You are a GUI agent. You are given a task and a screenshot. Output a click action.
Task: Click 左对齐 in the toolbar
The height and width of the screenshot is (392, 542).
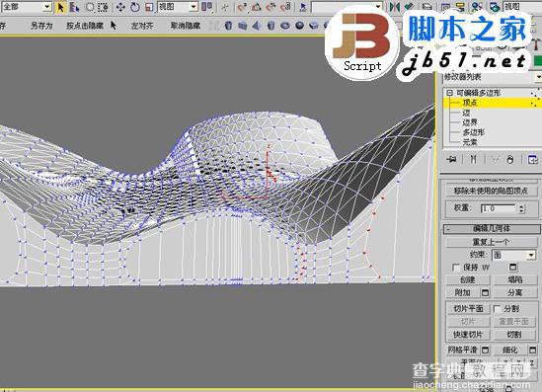tap(142, 26)
